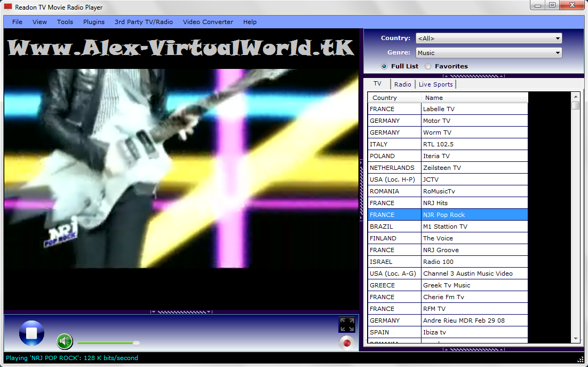
Task: Switch to the TV tab
Action: click(x=377, y=84)
